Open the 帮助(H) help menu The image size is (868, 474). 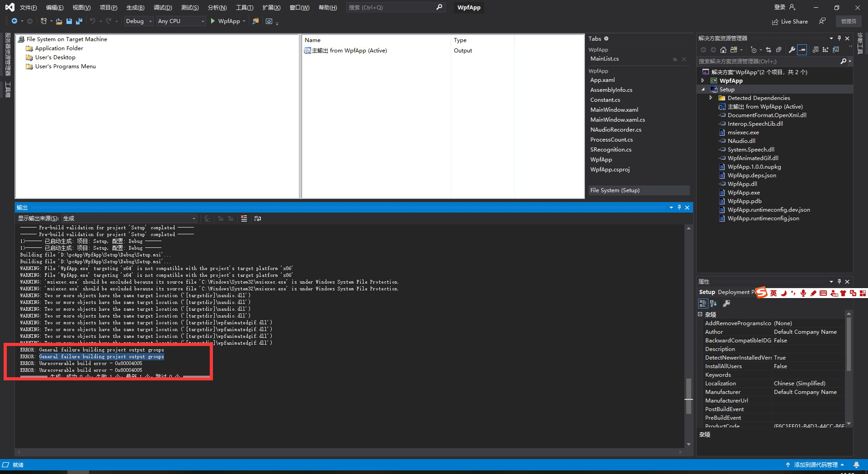tap(328, 7)
